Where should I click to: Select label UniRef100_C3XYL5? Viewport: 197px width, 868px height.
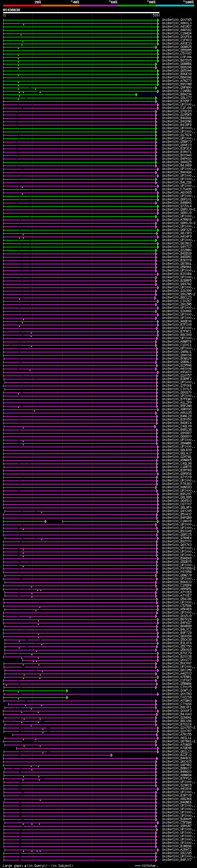tap(177, 389)
